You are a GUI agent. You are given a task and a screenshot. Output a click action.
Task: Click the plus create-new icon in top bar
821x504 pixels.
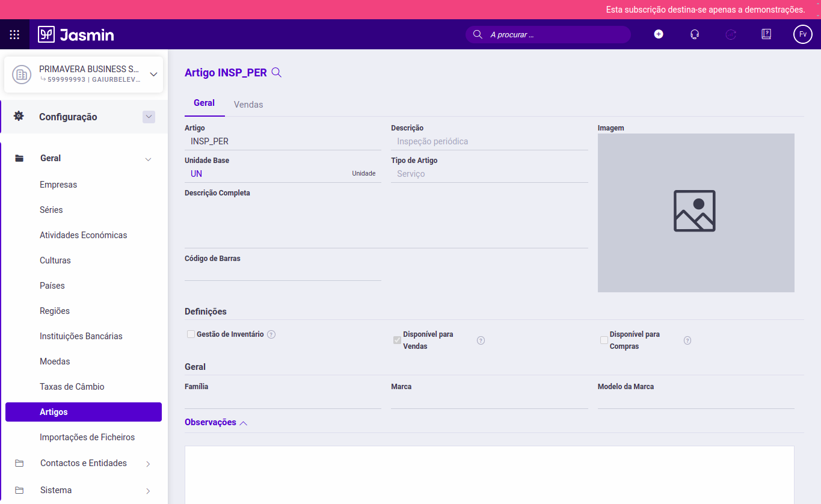[659, 34]
